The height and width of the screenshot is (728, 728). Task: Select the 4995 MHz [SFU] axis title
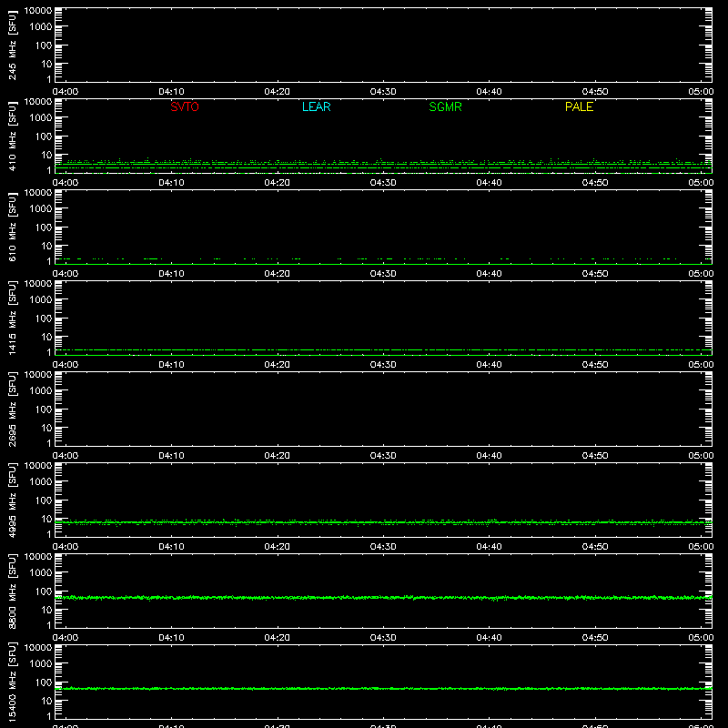coord(13,500)
